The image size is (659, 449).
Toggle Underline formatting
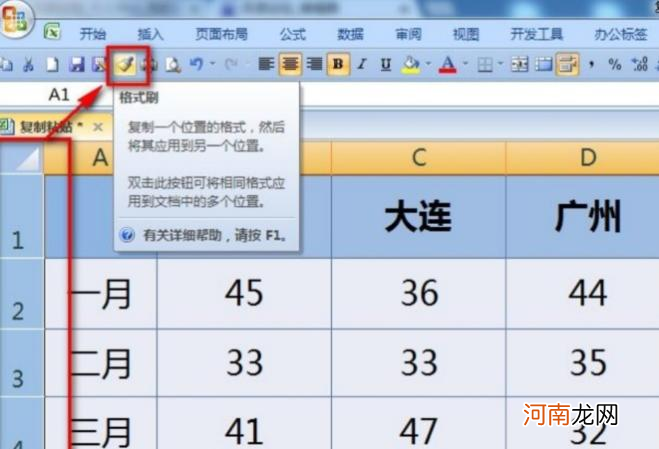click(x=386, y=64)
